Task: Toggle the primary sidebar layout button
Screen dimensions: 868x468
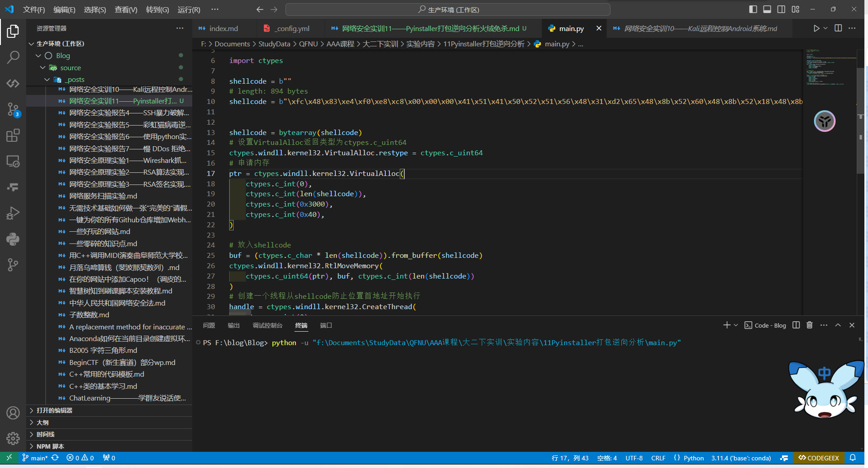Action: [x=753, y=9]
